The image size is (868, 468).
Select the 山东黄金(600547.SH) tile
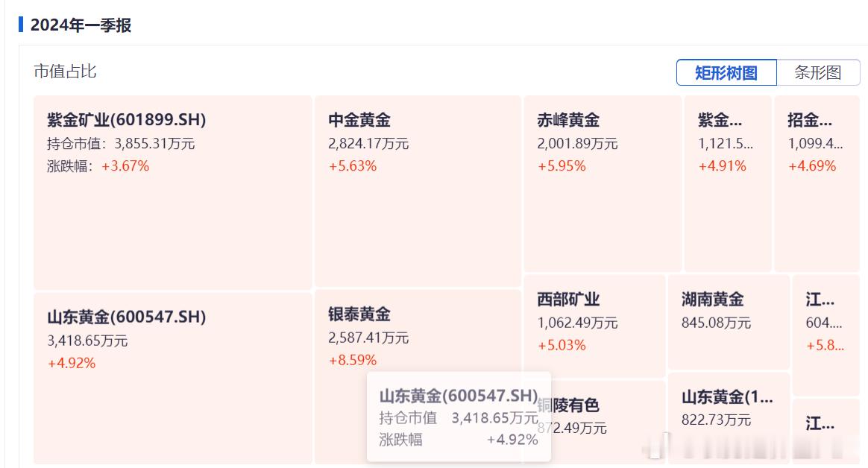coord(173,378)
